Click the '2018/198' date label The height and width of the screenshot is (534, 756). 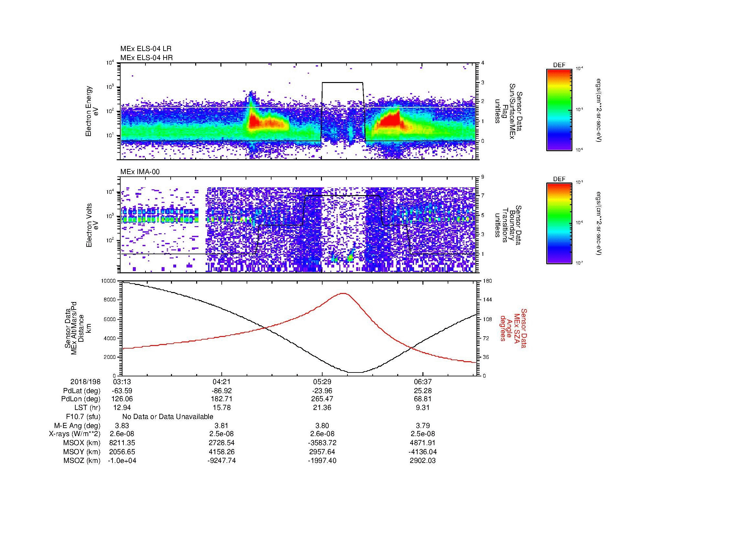[85, 382]
